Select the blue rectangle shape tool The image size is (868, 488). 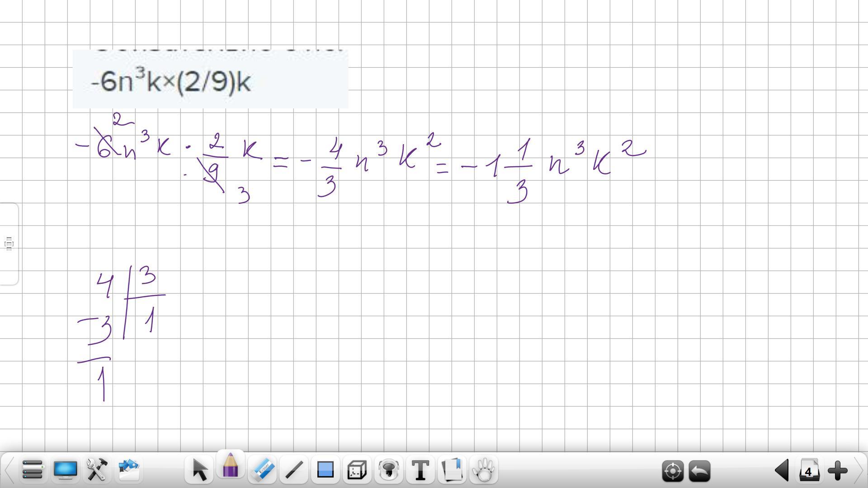[x=325, y=470]
